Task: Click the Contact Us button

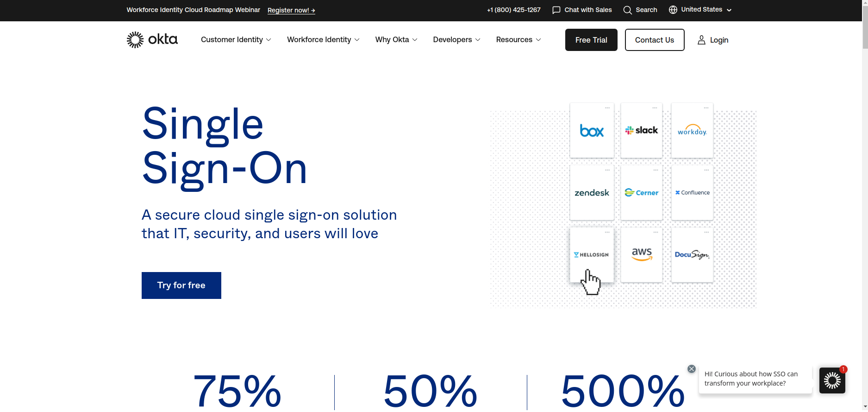Action: [654, 40]
